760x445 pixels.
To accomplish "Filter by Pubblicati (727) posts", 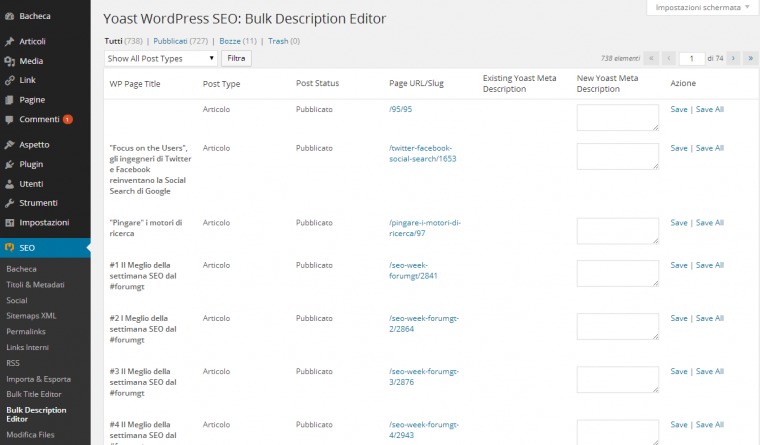I will pos(180,41).
